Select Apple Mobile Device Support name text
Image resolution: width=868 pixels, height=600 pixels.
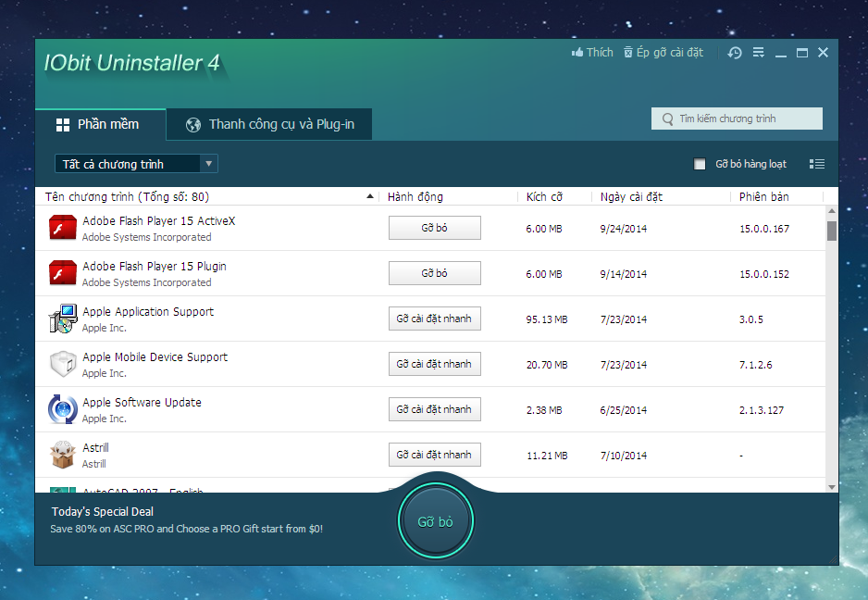click(155, 357)
